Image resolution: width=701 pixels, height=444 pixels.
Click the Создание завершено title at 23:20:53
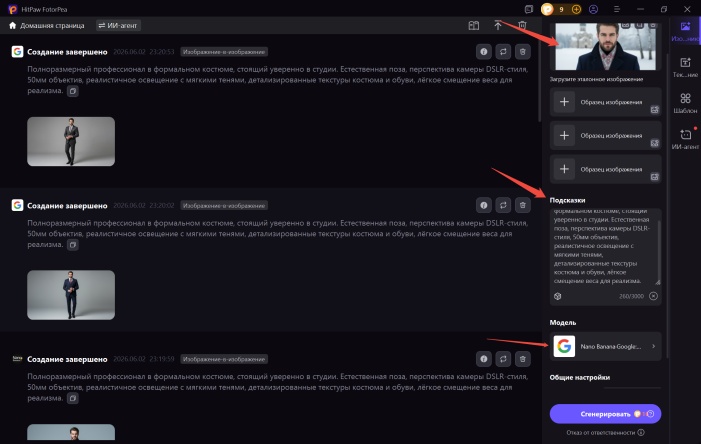coord(67,52)
